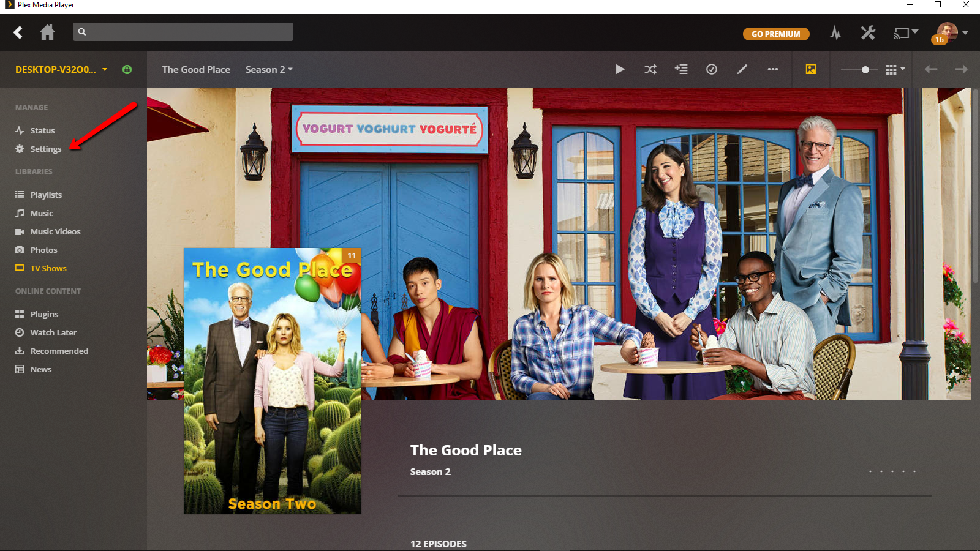Open The Good Place breadcrumb link
Viewport: 980px width, 551px height.
(x=196, y=69)
